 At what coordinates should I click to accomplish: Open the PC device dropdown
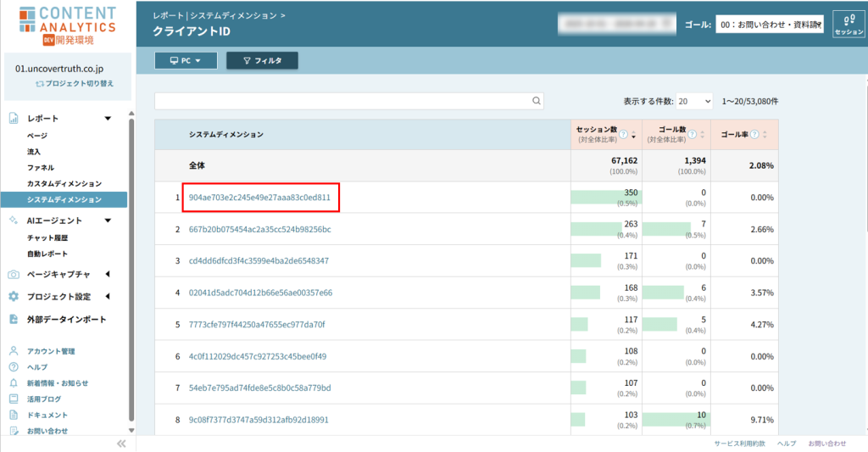[186, 61]
